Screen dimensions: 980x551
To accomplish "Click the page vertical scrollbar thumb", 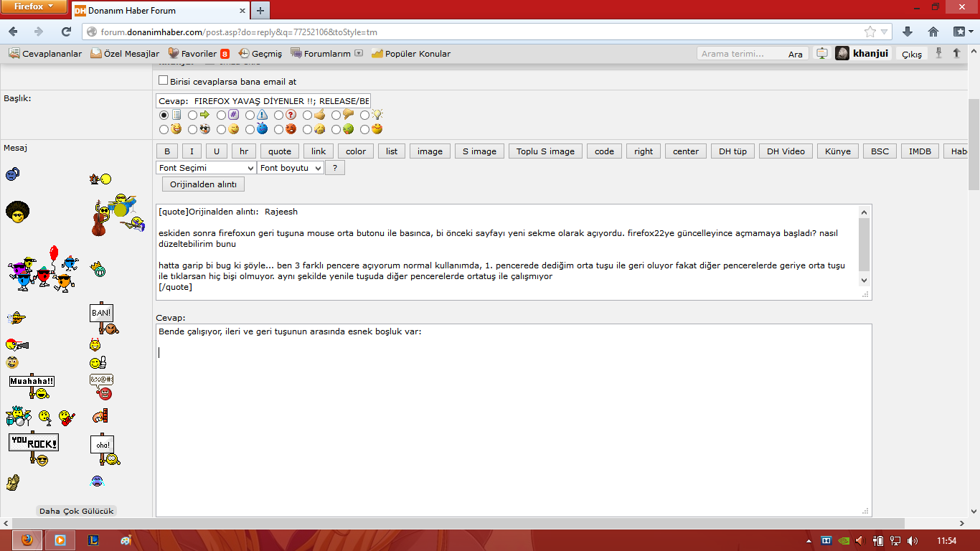I will click(x=974, y=143).
